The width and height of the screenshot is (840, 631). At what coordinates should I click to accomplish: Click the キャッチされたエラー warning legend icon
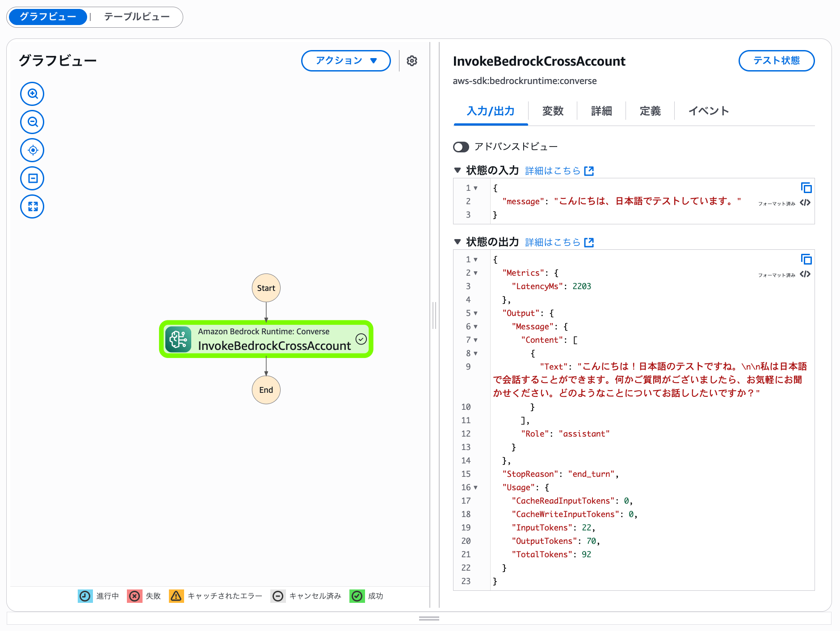(x=176, y=596)
